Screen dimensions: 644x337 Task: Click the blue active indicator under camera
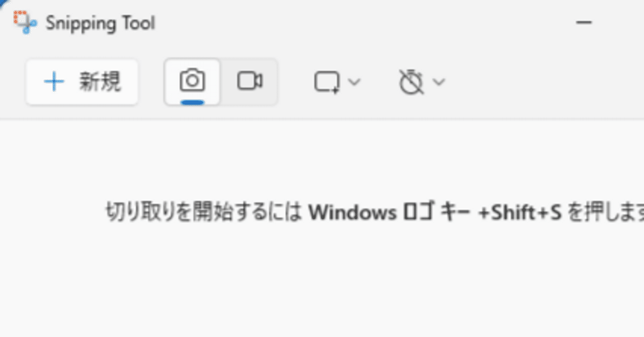click(x=192, y=102)
